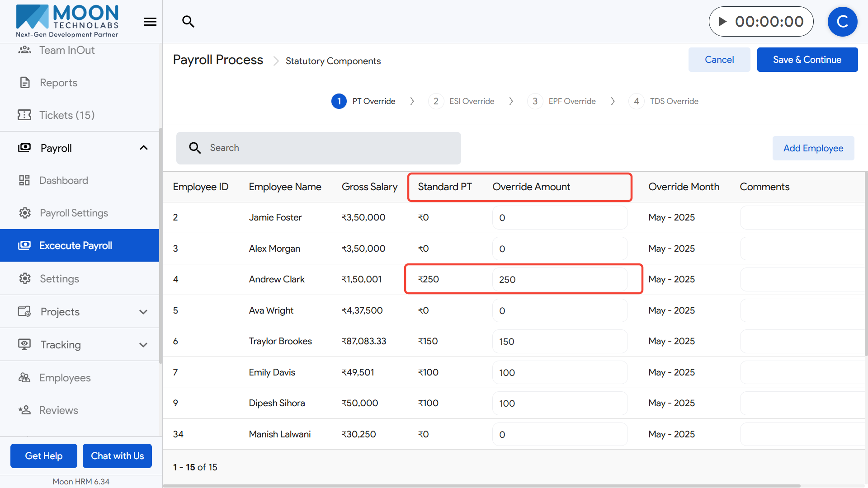This screenshot has height=488, width=868.
Task: Open Payroll Settings gear item
Action: click(74, 213)
